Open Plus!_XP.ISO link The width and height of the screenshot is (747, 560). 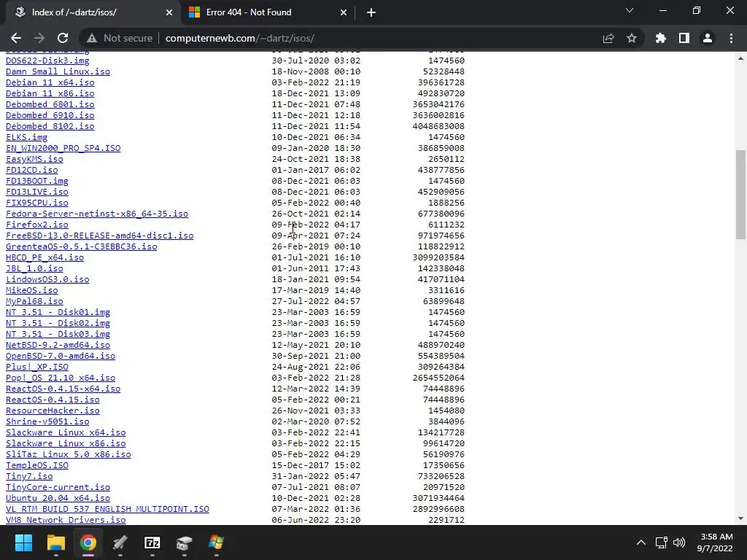36,367
